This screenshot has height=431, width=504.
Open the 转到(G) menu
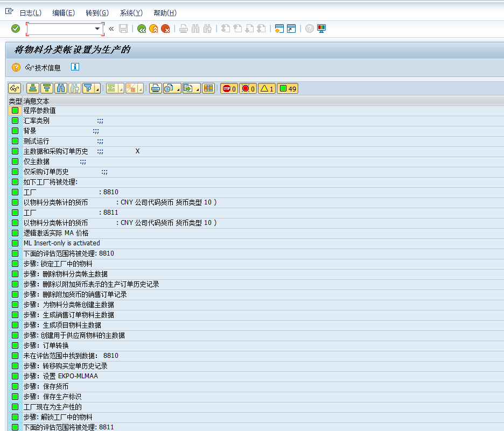point(97,12)
